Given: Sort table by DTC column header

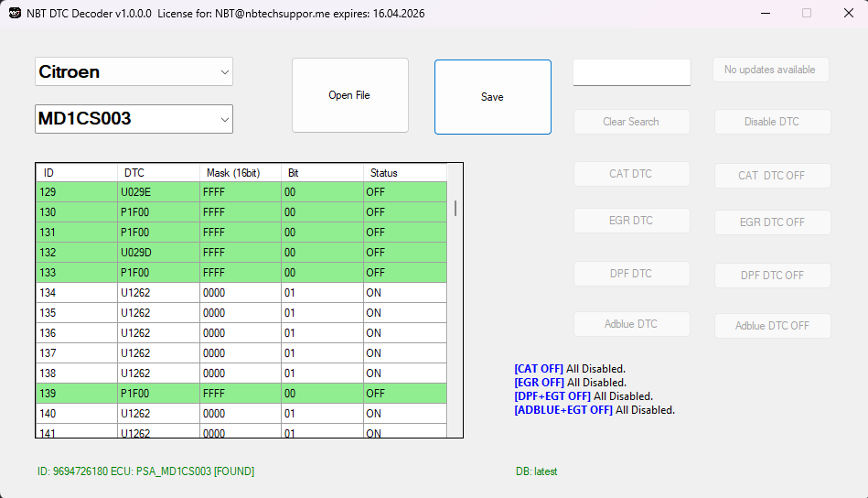Looking at the screenshot, I should 157,173.
